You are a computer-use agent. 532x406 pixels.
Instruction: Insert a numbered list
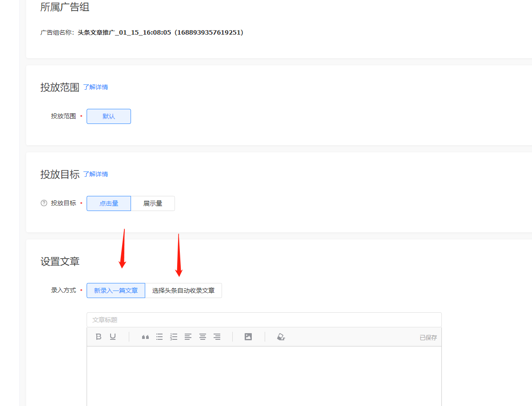click(174, 337)
